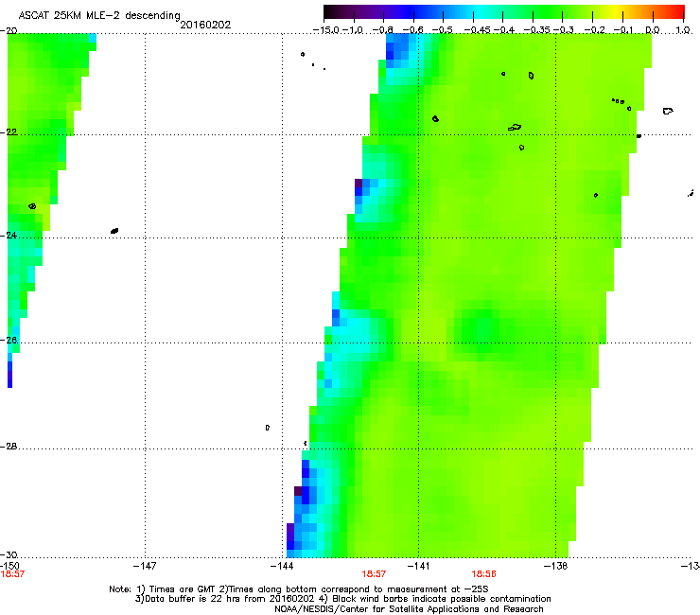The height and width of the screenshot is (615, 700).
Task: Click the -0.35 color scale label
Action: 537,30
